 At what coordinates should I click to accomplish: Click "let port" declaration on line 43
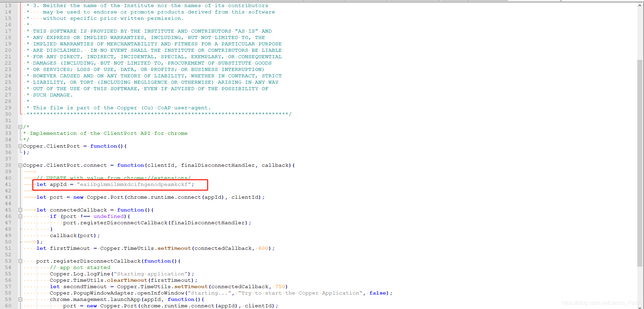coord(50,197)
